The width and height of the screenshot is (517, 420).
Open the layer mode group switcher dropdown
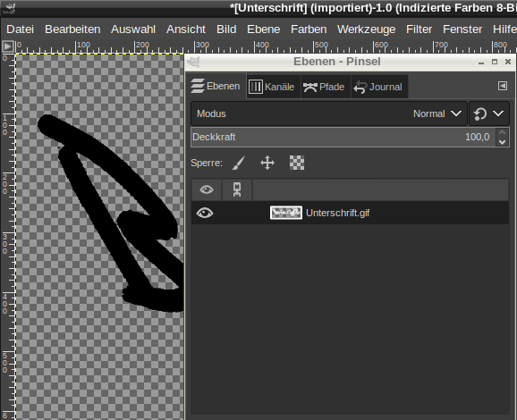coord(489,113)
